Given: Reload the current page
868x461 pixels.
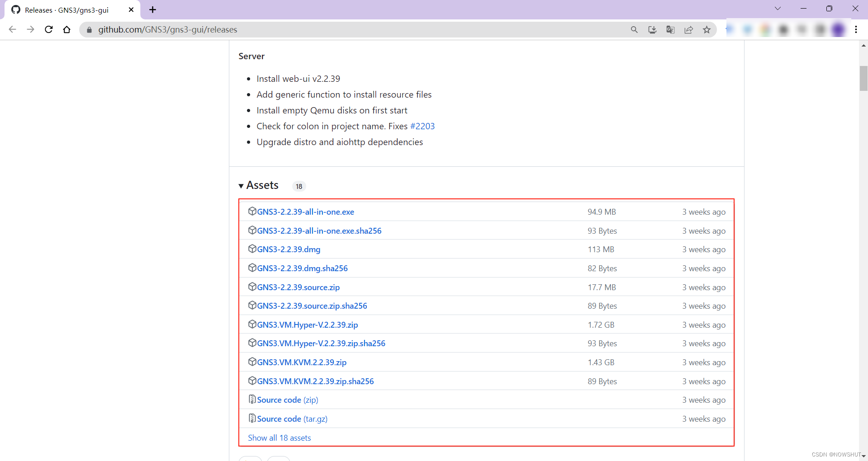Looking at the screenshot, I should 49,29.
